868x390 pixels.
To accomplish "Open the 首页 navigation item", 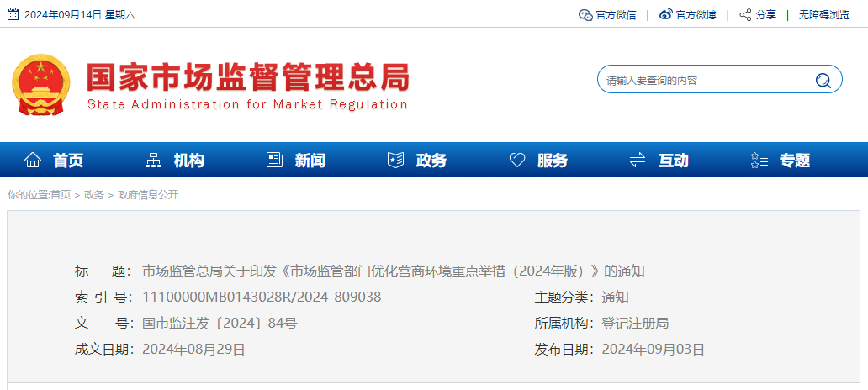I will (x=68, y=161).
